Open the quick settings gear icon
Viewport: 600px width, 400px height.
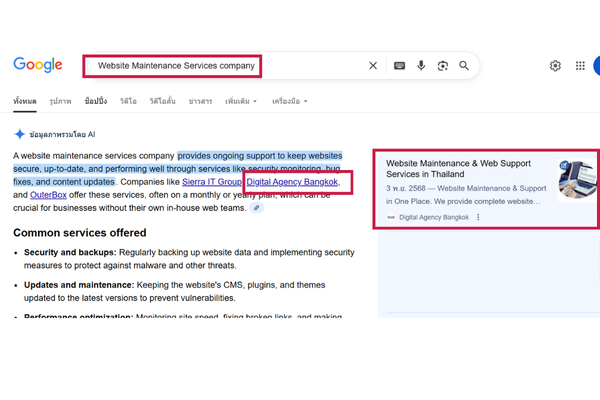[x=555, y=66]
